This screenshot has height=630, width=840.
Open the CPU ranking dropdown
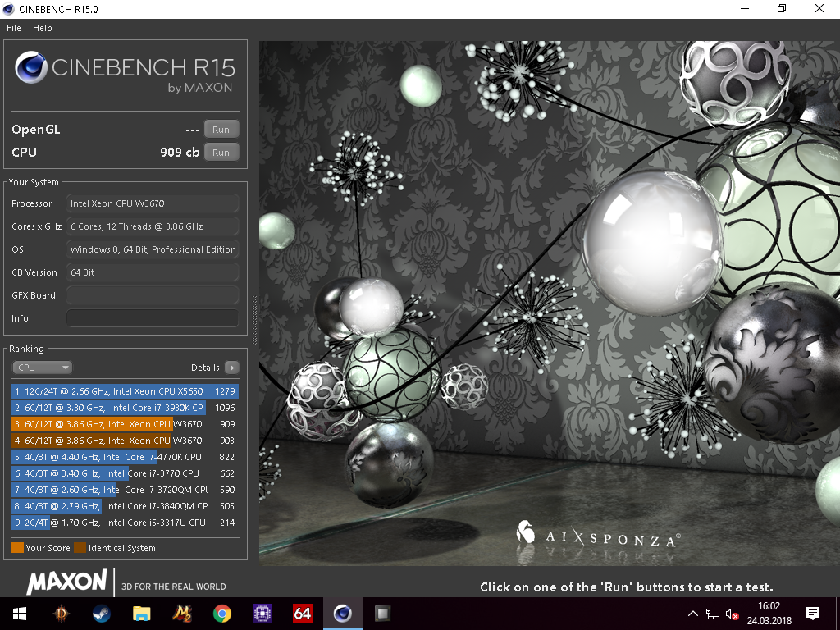tap(42, 367)
